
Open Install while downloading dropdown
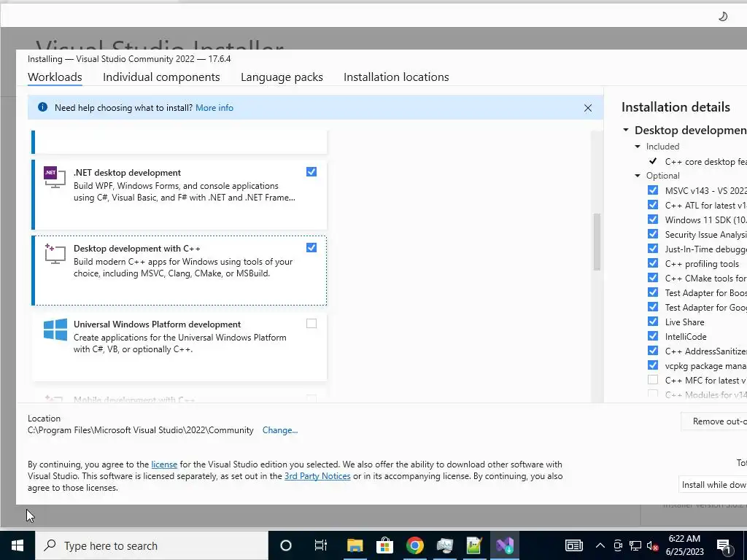tap(713, 485)
